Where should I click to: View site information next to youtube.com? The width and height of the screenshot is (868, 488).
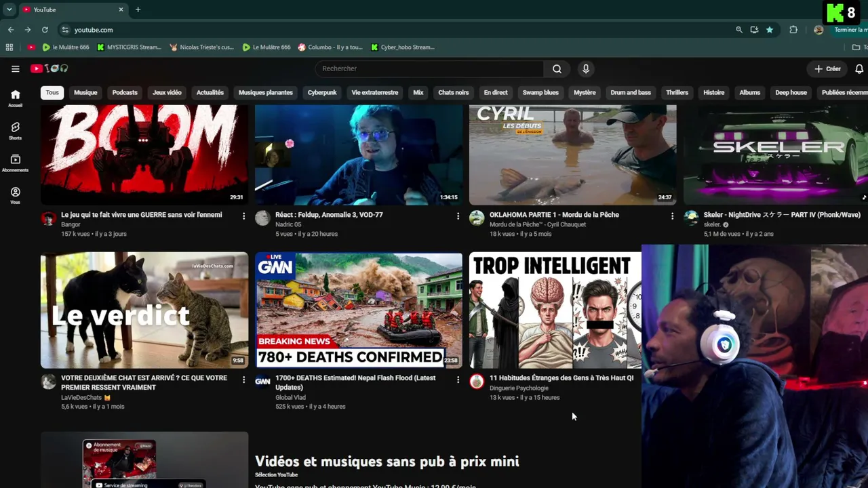[x=65, y=30]
